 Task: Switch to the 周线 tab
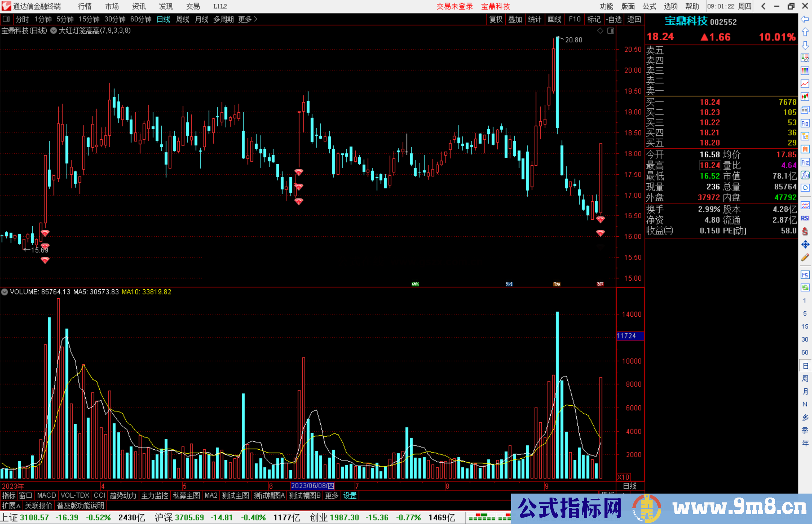tap(183, 19)
